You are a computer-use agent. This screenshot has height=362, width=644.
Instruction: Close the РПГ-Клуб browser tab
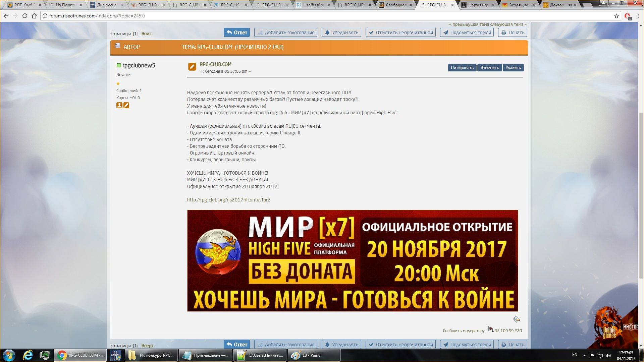[x=40, y=5]
